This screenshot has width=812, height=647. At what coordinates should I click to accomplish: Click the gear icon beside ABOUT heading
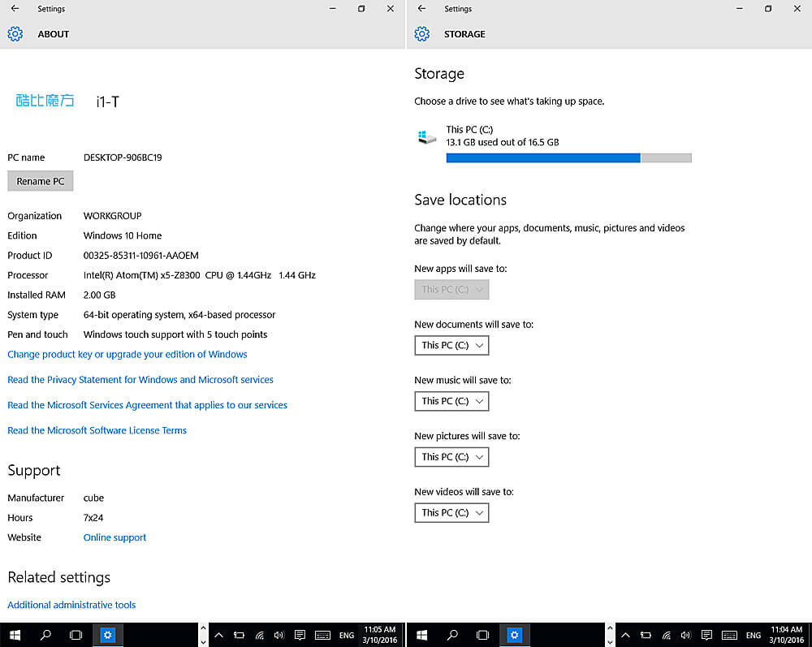(x=15, y=34)
